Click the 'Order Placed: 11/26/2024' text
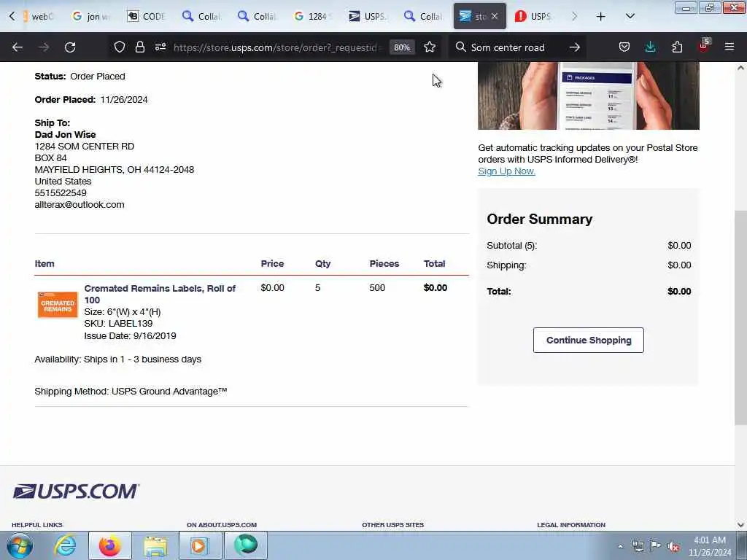747x560 pixels. 91,99
